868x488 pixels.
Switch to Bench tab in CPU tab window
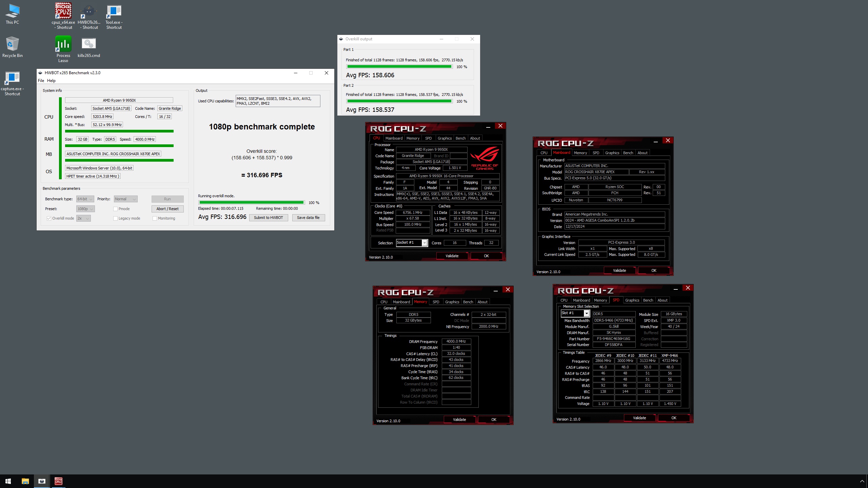click(460, 138)
